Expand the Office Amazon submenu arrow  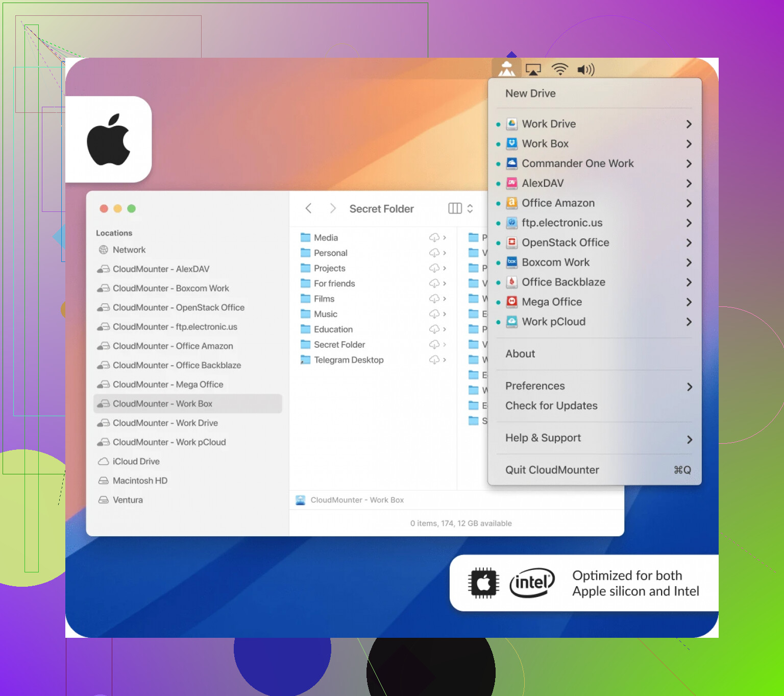coord(689,203)
